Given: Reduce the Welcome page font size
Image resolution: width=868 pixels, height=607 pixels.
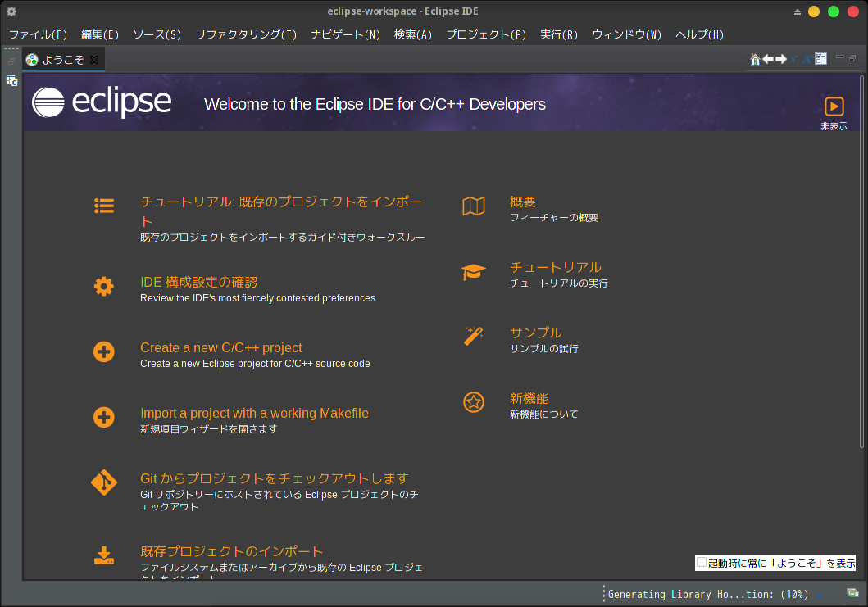Looking at the screenshot, I should 794,59.
